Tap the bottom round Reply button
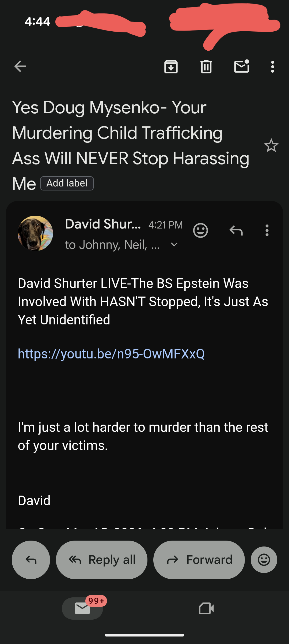The width and height of the screenshot is (289, 644). 31,560
